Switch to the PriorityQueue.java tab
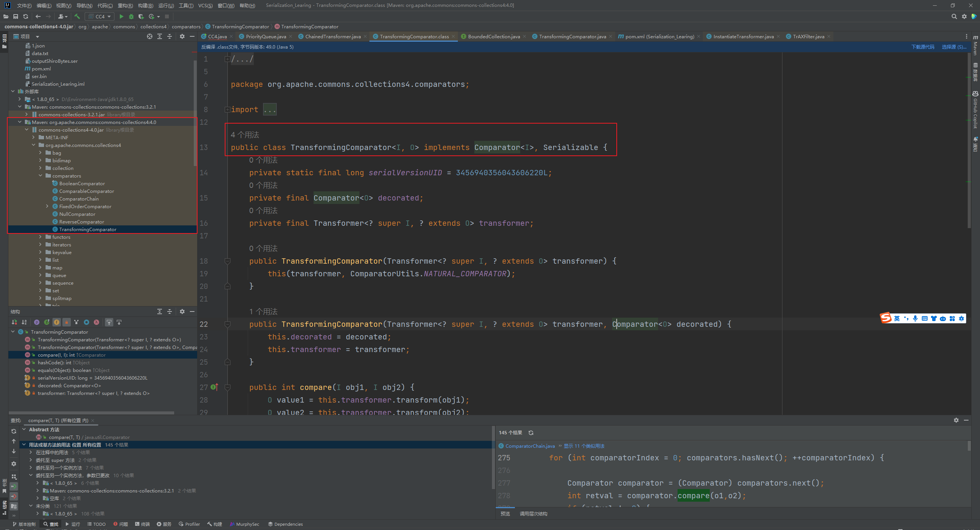 [266, 36]
